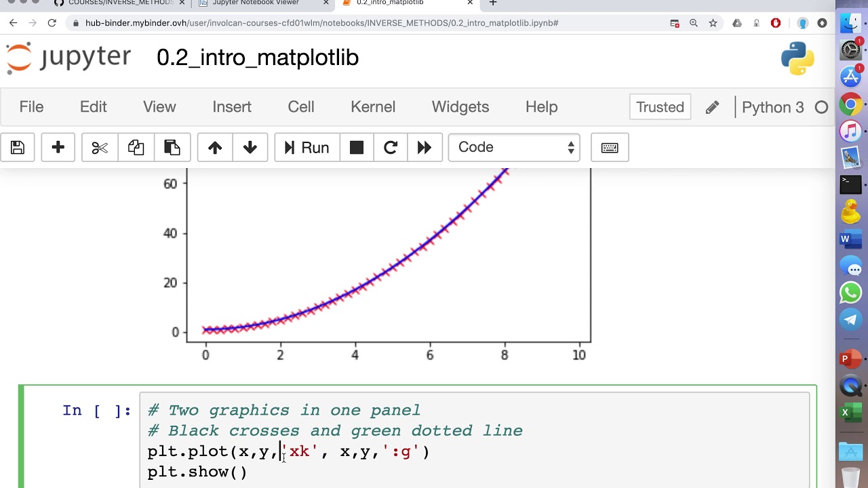Open the Widgets menu
The height and width of the screenshot is (488, 868).
(x=460, y=107)
